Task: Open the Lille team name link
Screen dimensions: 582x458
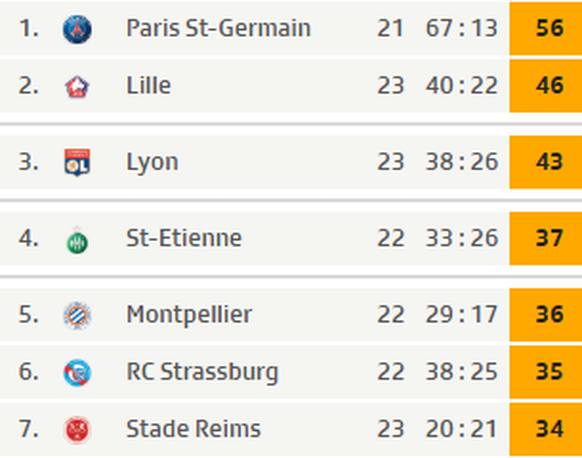Action: point(148,85)
